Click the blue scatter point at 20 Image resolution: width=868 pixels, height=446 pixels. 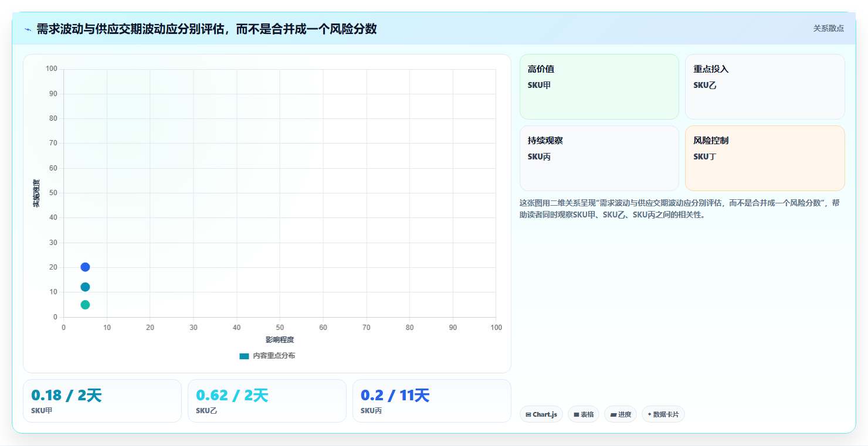pyautogui.click(x=85, y=267)
